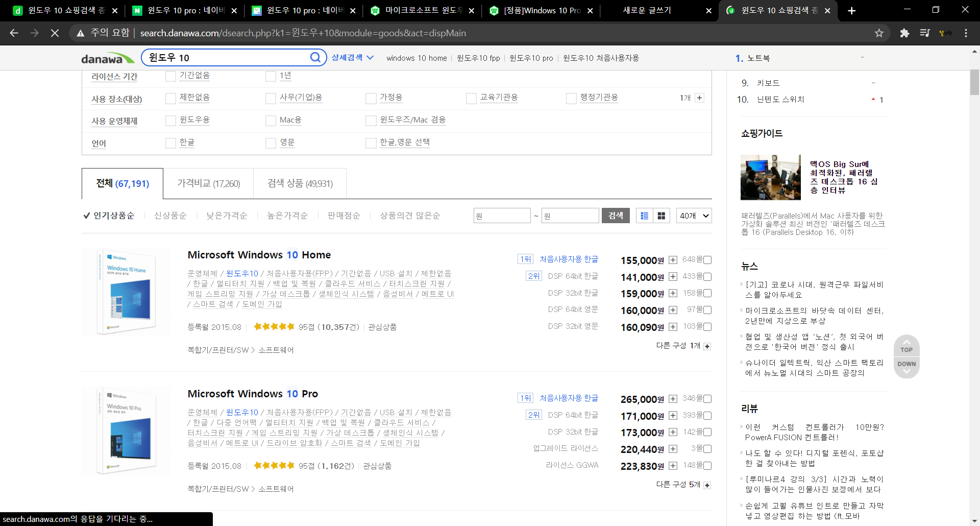The width and height of the screenshot is (980, 526).
Task: Expand price list for 160,090원 offer
Action: click(x=673, y=327)
